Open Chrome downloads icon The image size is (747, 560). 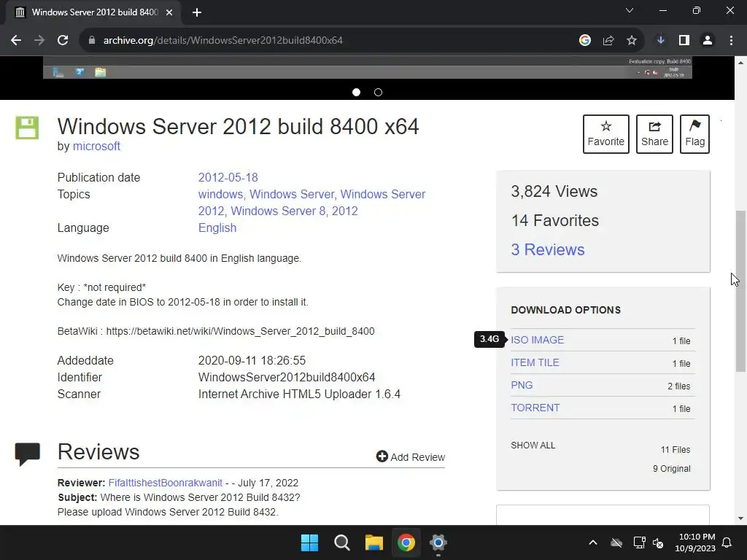(x=661, y=41)
